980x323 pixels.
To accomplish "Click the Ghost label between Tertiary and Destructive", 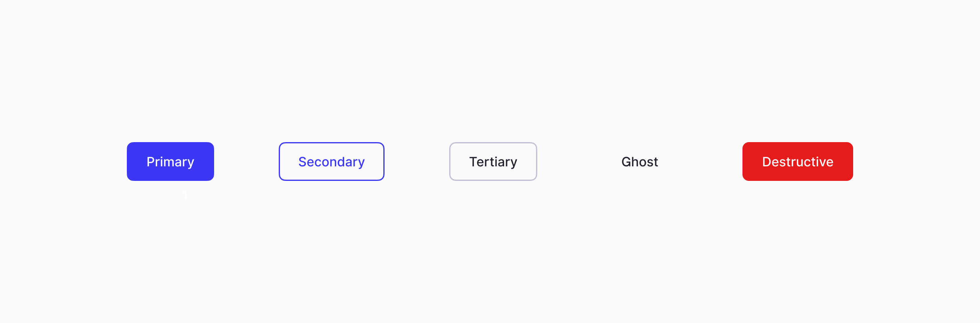I will (x=639, y=161).
